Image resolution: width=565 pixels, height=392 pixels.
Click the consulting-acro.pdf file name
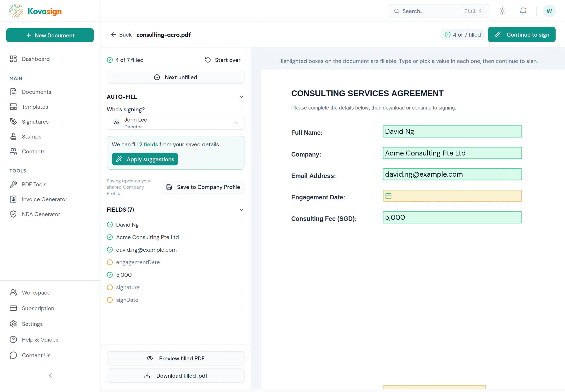[x=163, y=34]
